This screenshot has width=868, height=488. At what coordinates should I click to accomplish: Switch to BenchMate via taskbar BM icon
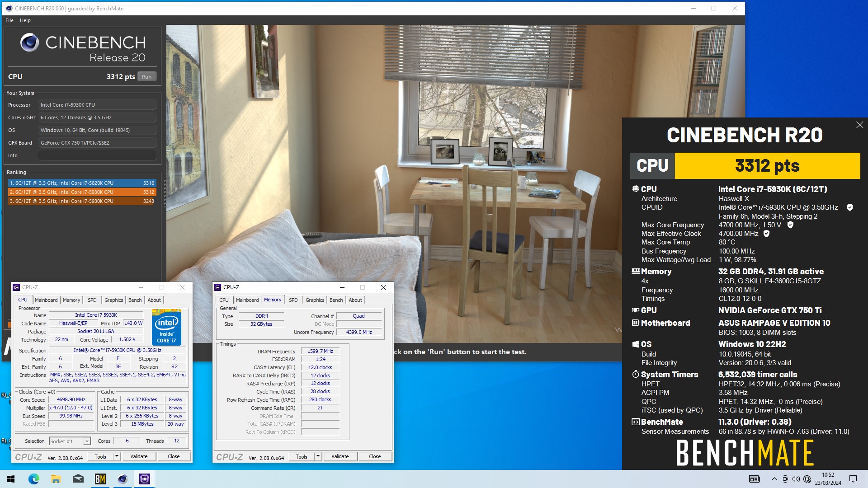100,479
